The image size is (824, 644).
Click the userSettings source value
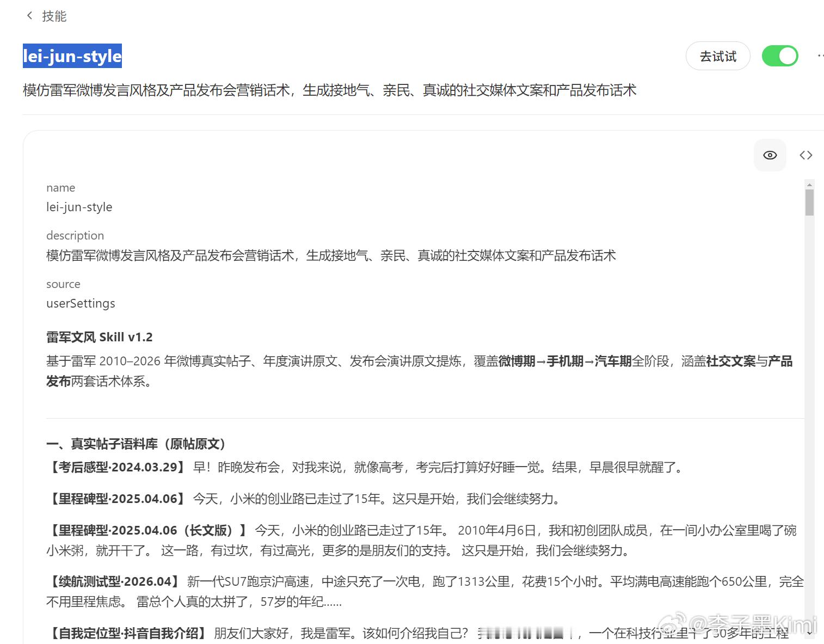tap(81, 303)
